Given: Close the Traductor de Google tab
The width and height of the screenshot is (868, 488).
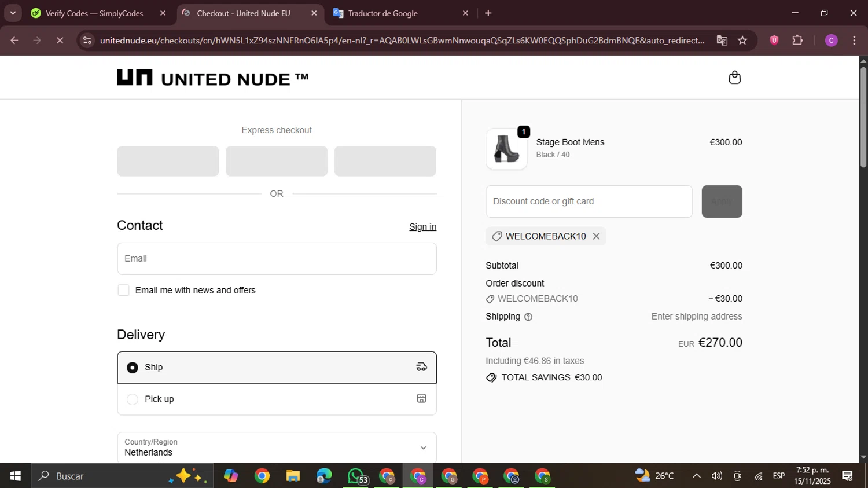Looking at the screenshot, I should click(465, 13).
